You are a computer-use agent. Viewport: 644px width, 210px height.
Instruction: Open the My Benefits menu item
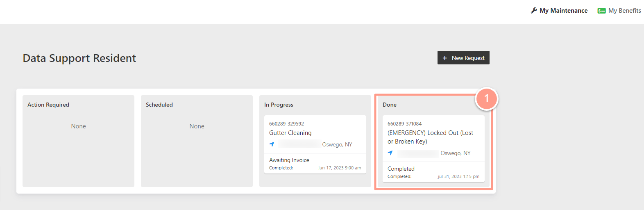pos(619,11)
